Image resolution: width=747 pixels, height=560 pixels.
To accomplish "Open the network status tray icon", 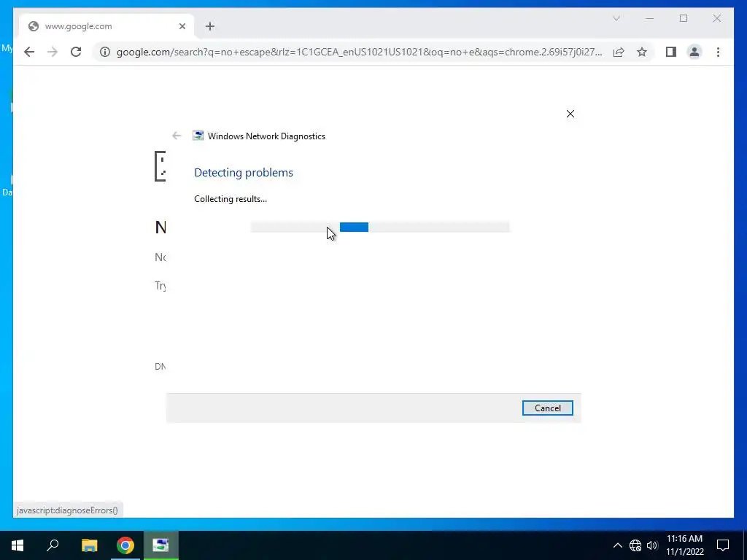I will coord(635,545).
